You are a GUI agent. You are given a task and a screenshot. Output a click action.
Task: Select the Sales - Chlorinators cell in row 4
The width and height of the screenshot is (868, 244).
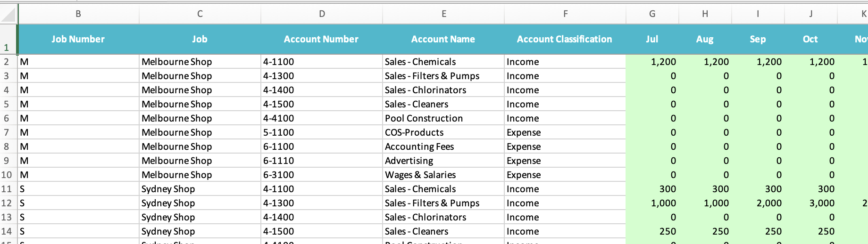pos(443,90)
